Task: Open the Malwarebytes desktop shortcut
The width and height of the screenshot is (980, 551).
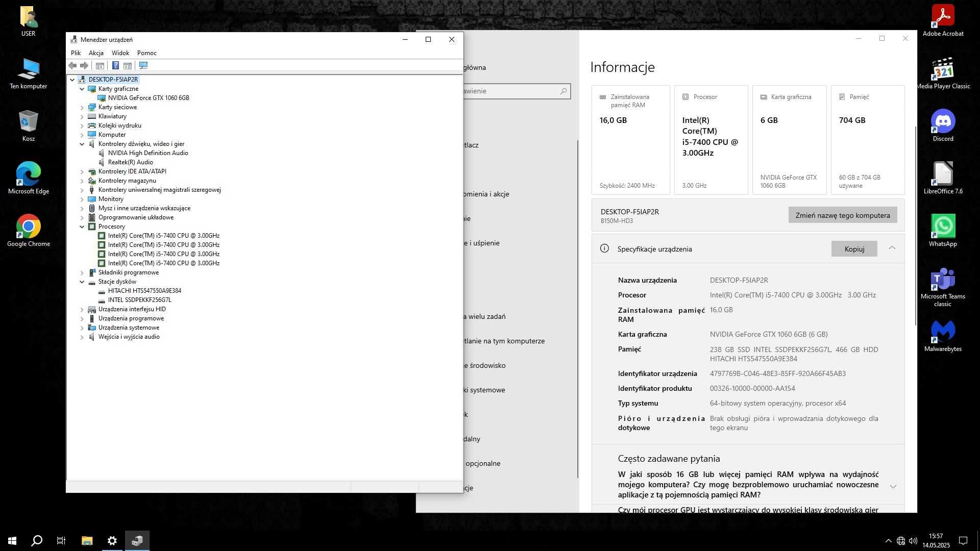Action: pyautogui.click(x=943, y=336)
